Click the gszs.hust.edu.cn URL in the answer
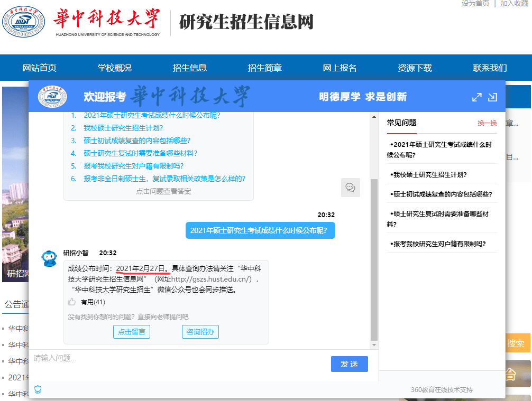 pos(211,279)
